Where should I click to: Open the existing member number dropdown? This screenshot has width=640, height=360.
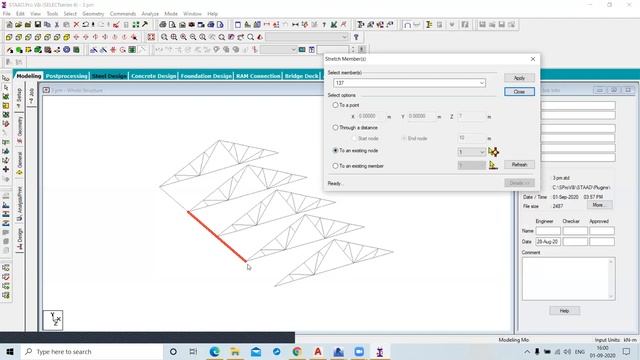(x=471, y=165)
